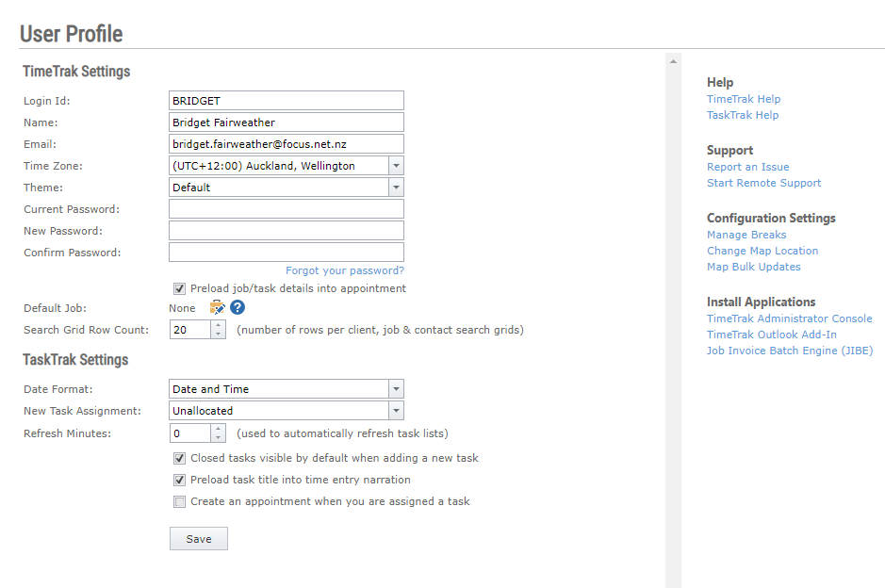The width and height of the screenshot is (885, 588).
Task: Click the scrollbar up arrow
Action: coord(673,61)
